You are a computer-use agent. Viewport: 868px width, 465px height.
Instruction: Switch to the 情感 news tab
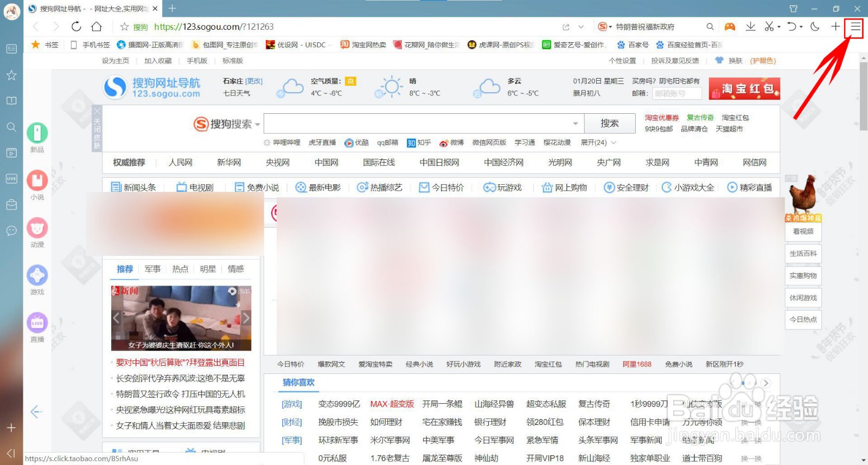[235, 269]
